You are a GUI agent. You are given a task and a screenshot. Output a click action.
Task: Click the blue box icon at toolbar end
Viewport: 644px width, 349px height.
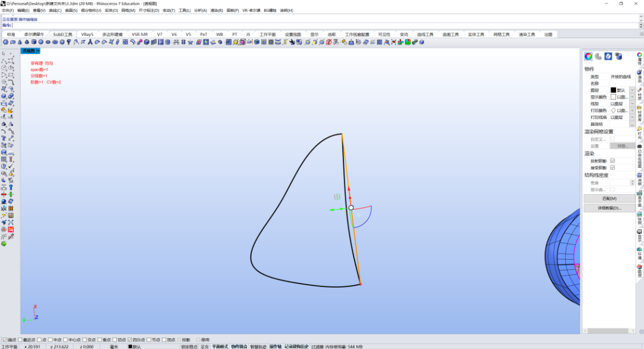(x=422, y=42)
